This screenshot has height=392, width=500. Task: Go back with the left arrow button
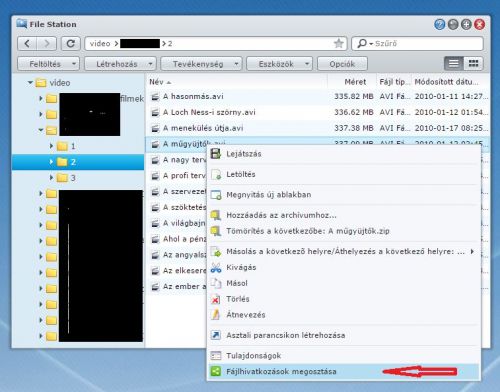tap(27, 43)
